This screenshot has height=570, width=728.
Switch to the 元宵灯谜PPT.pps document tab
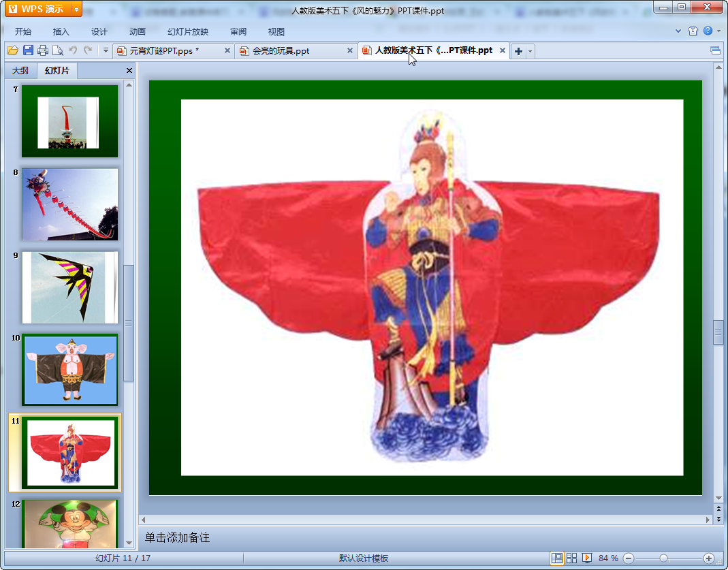coord(173,50)
